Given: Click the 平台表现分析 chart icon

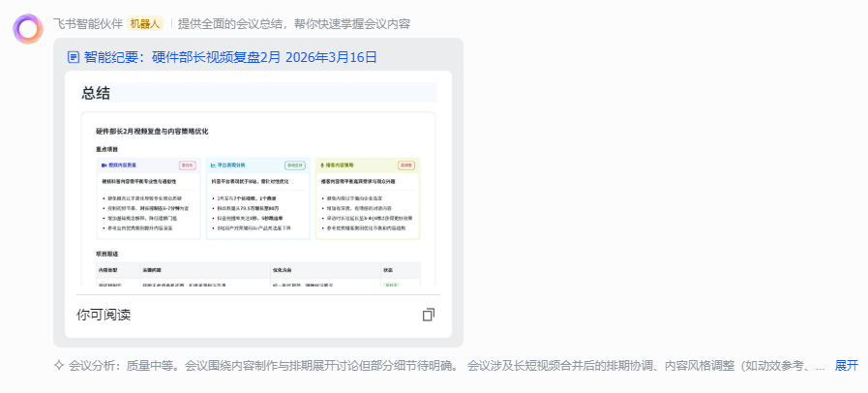Looking at the screenshot, I should click(x=213, y=166).
